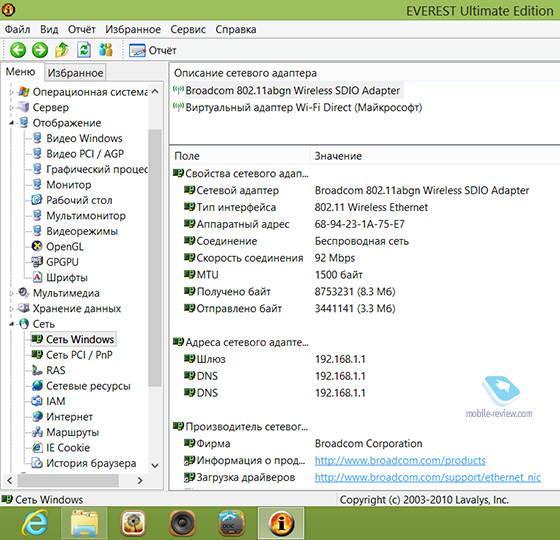This screenshot has height=540, width=560.
Task: Click the users icon in toolbar
Action: pyautogui.click(x=106, y=50)
